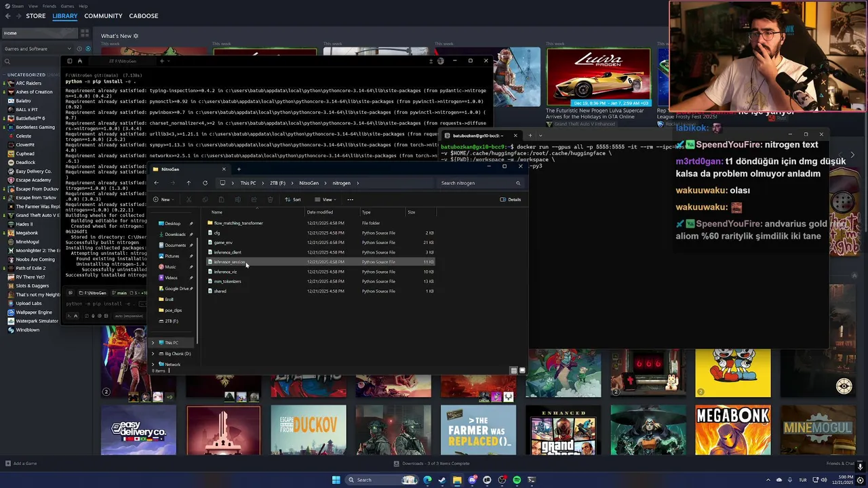Click Add a Game in Steam
The height and width of the screenshot is (488, 868).
[21, 464]
